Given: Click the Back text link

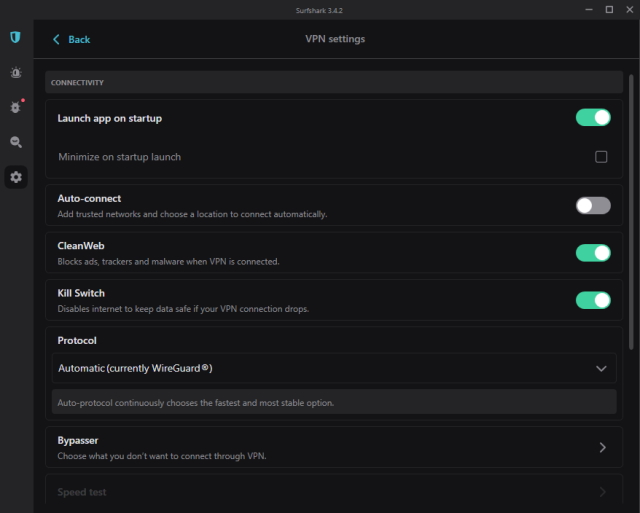Looking at the screenshot, I should coord(79,39).
